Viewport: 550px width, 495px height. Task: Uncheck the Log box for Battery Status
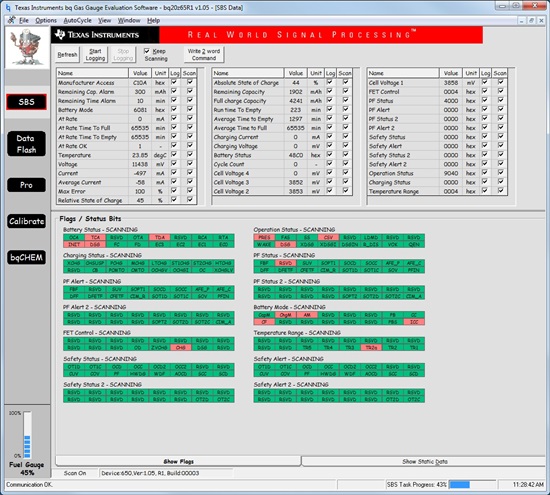tap(329, 154)
